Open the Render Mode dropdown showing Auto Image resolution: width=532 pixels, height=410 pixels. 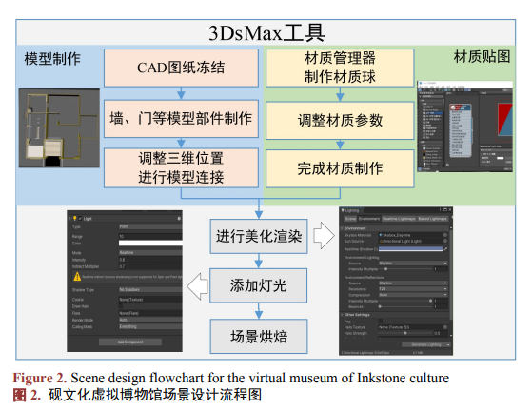(150, 320)
